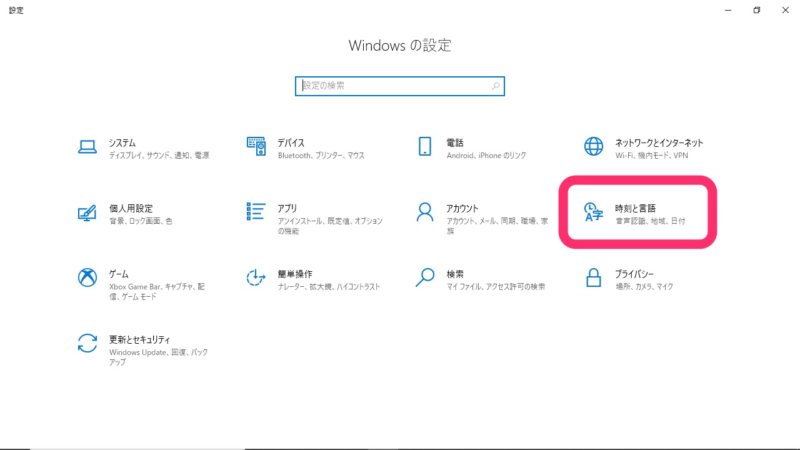The width and height of the screenshot is (800, 450).
Task: Click the 'Bluetooth、プリンター、マウス' description
Action: click(321, 156)
